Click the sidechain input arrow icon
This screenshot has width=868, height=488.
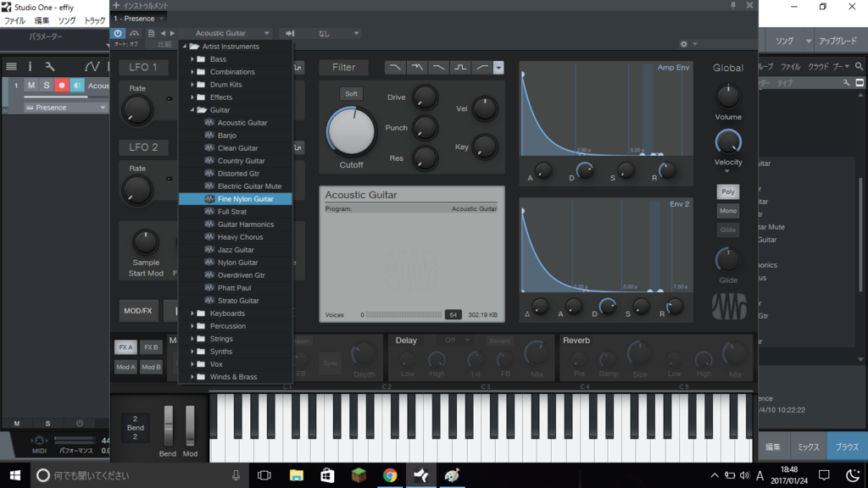point(290,33)
